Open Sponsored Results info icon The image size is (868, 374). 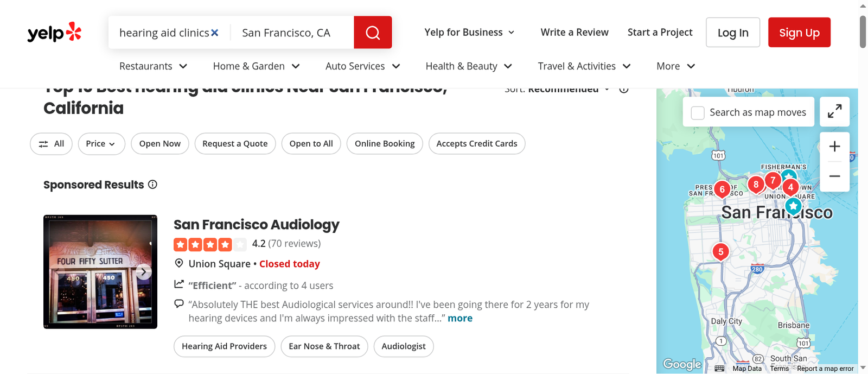coord(153,185)
